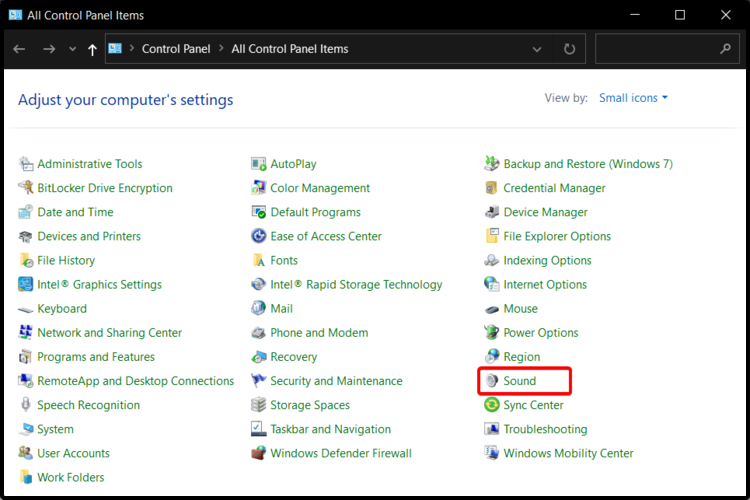Open the Mail icon
750x500 pixels.
tap(259, 309)
